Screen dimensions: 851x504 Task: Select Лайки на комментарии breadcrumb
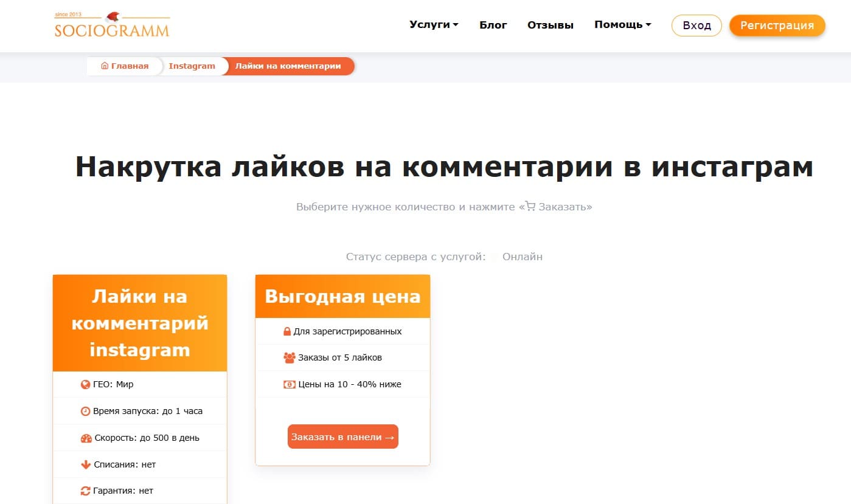288,66
